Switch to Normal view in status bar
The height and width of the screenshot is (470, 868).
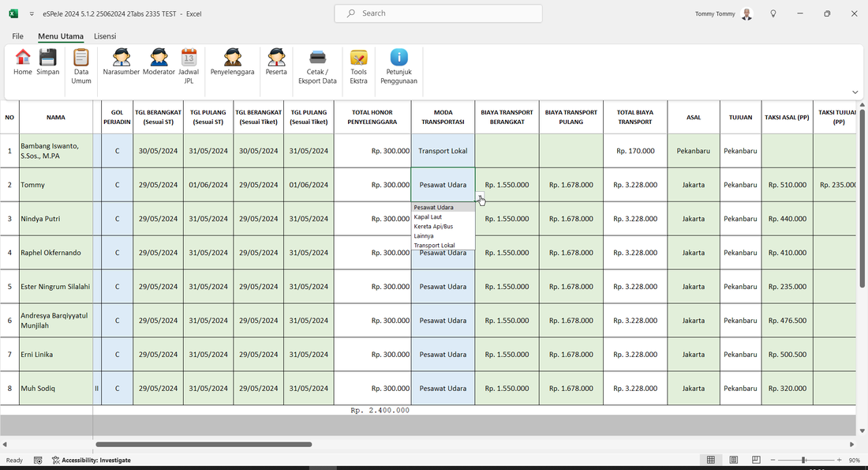point(711,460)
